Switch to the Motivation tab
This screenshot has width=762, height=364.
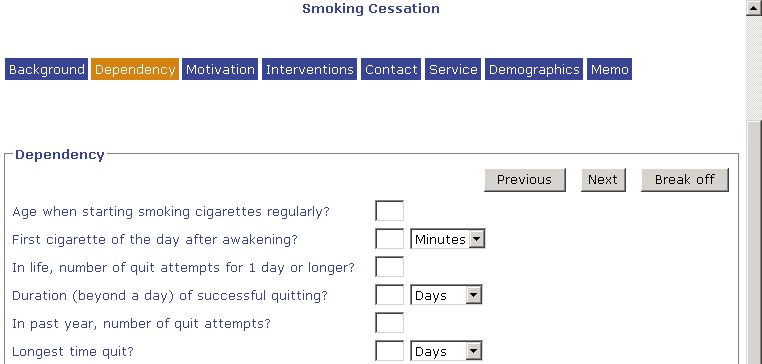tap(220, 69)
